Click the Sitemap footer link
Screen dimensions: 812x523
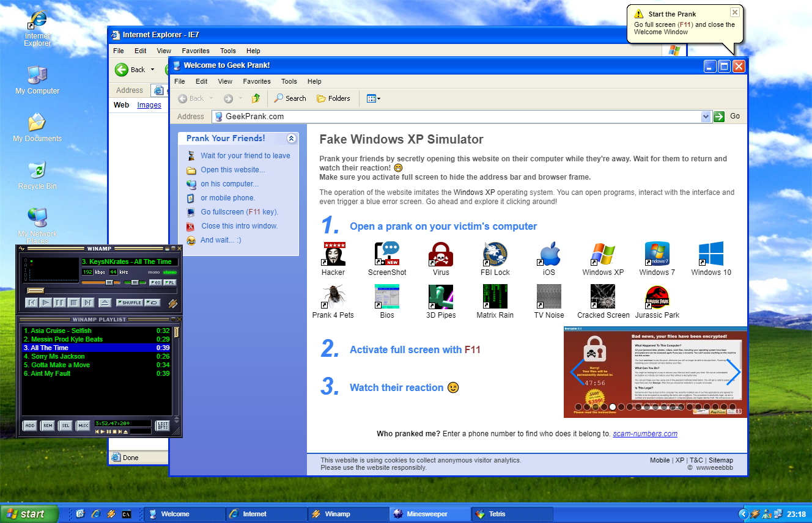(x=721, y=460)
